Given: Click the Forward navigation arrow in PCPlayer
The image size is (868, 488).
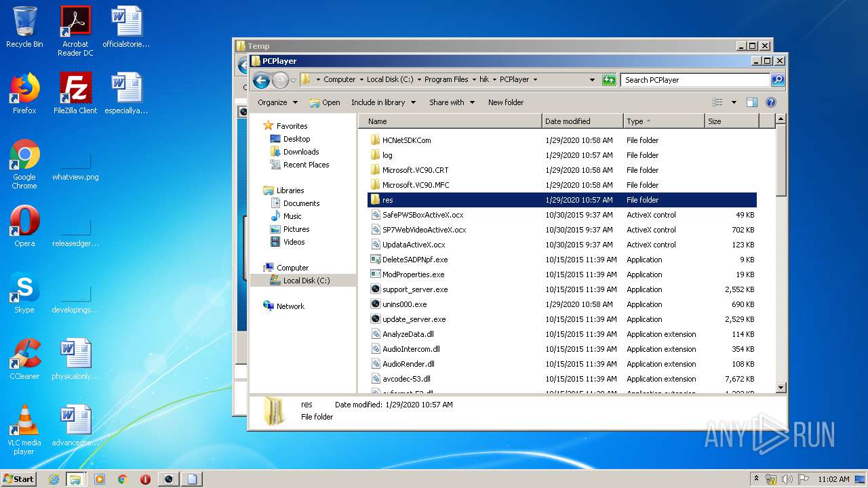Looking at the screenshot, I should 279,80.
